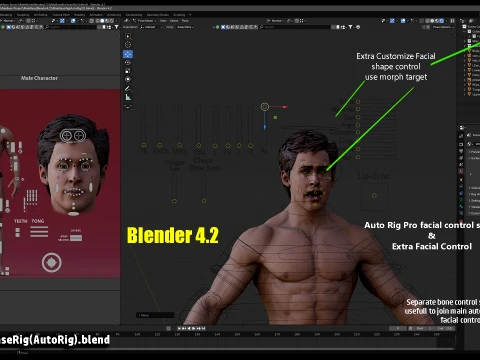Click the search field in left viewport header
480x360 pixels.
71,27
